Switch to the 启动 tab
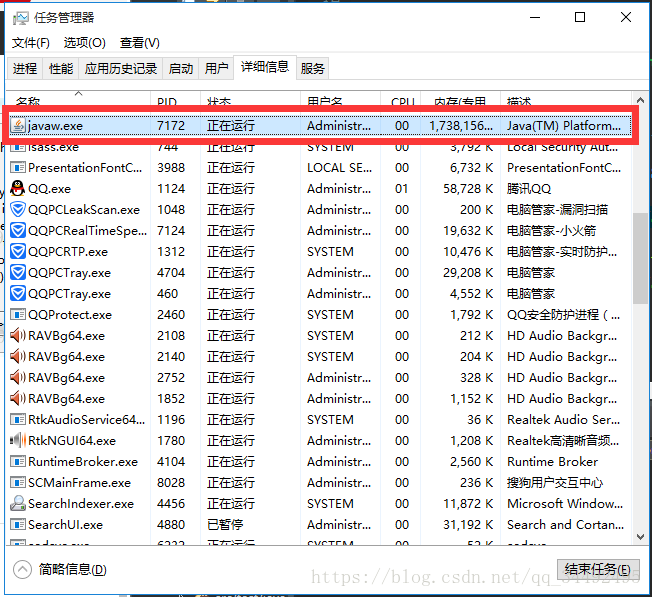 180,68
